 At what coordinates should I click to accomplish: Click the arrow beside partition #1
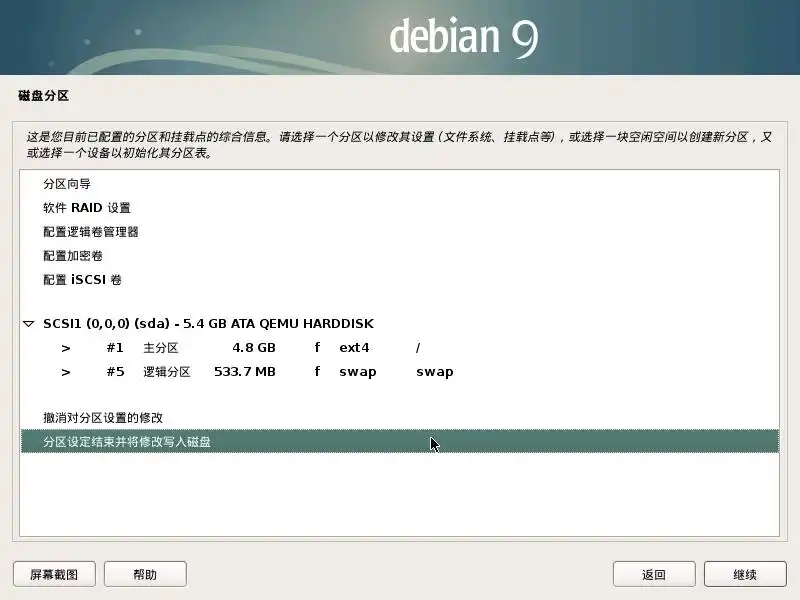click(65, 348)
